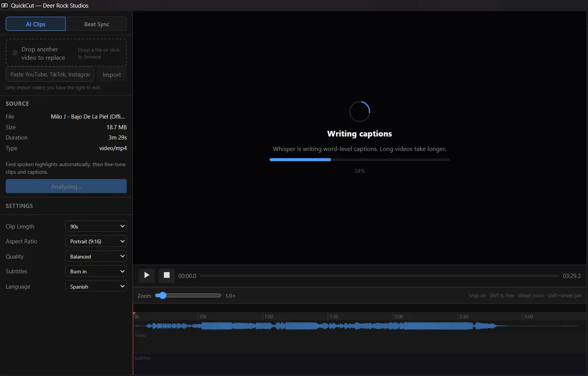The height and width of the screenshot is (376, 588).
Task: Click the loading spinner icon
Action: 359,112
